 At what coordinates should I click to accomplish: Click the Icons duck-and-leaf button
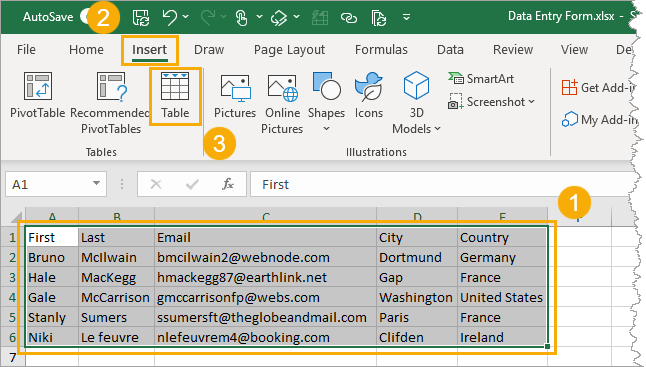(369, 96)
